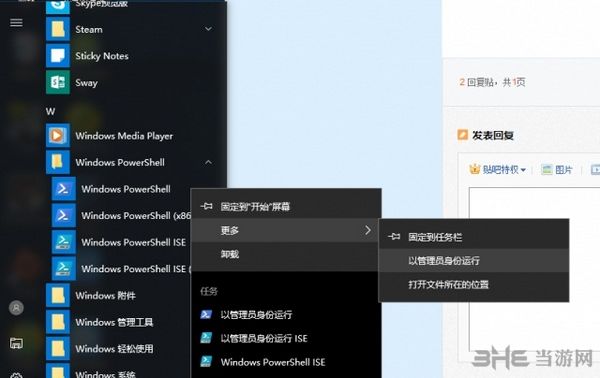This screenshot has width=600, height=378.
Task: Launch Windows PowerShell (x86) icon
Action: coord(64,215)
